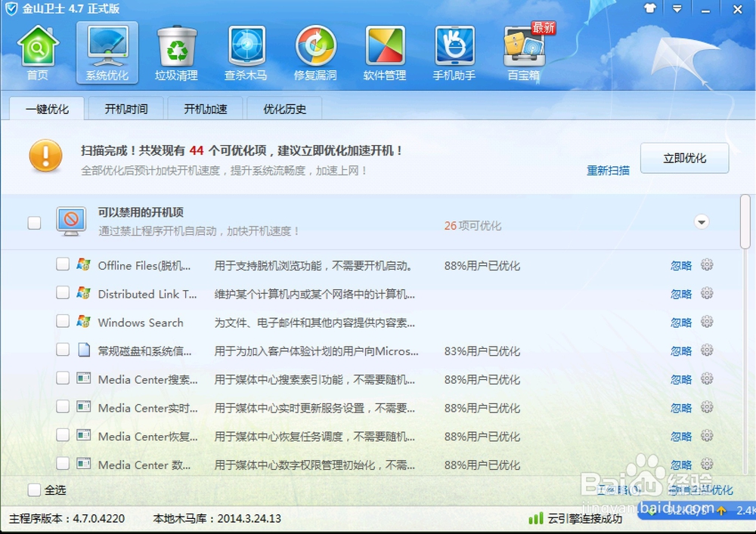The image size is (756, 534).
Task: Select the 系统优化 system optimization icon
Action: [x=107, y=51]
